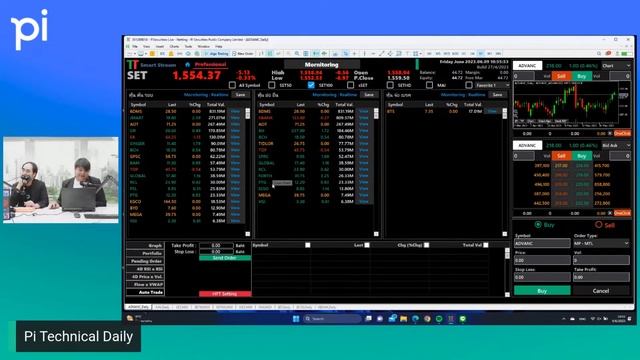Uncheck the SET100 checkbox
The height and width of the screenshot is (360, 640).
tap(311, 85)
